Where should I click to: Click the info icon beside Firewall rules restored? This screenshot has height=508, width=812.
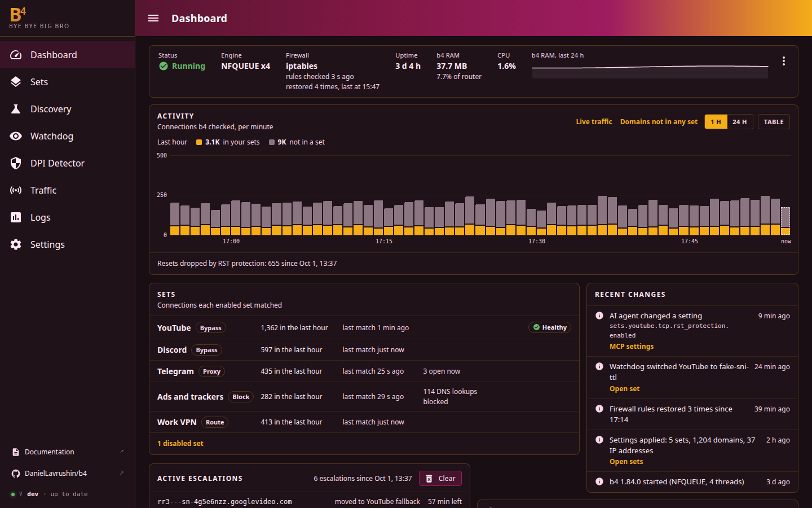[599, 409]
